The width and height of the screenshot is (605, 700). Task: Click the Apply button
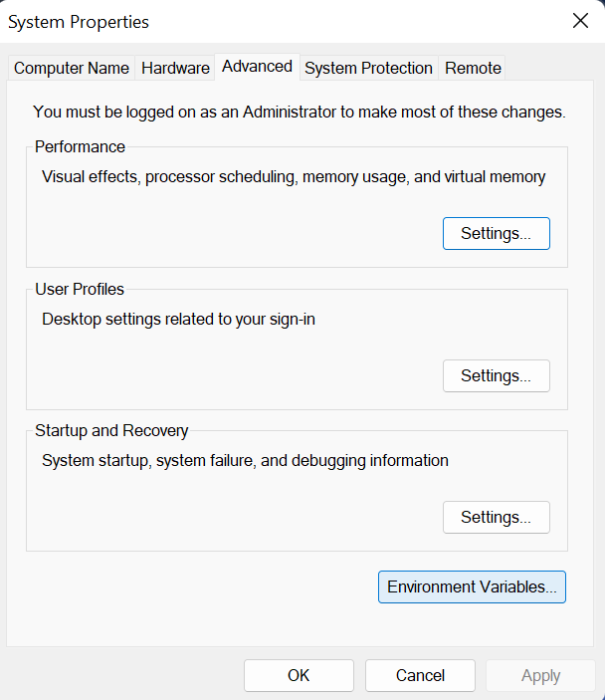tap(540, 675)
